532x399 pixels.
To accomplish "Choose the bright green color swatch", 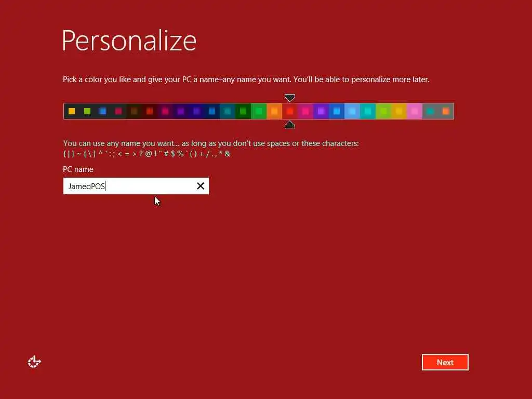I will point(259,111).
